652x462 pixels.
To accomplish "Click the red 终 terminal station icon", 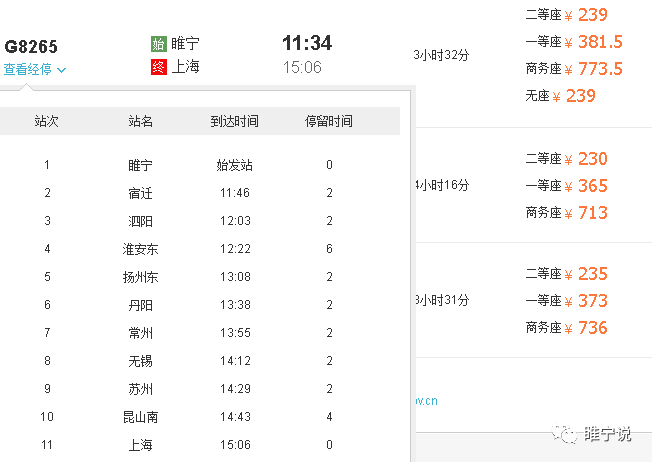I will pos(158,67).
